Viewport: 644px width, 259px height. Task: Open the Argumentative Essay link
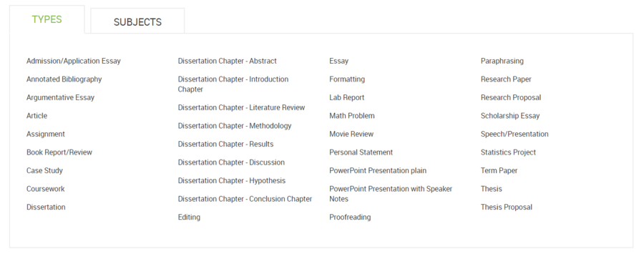tap(60, 98)
